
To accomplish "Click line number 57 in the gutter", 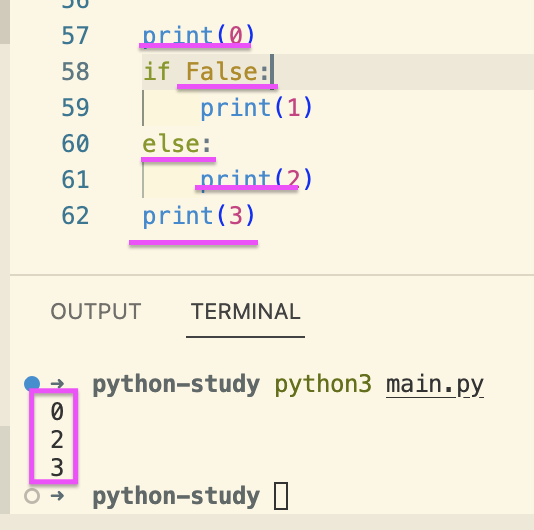I will coord(75,36).
